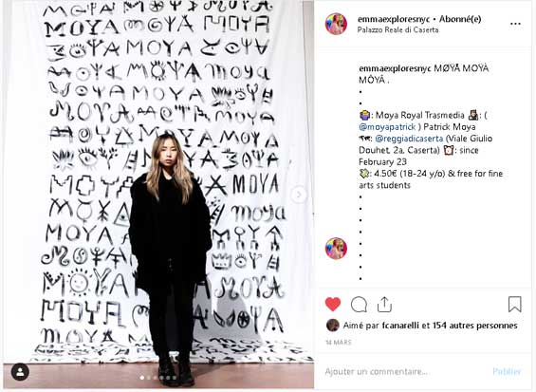536x392 pixels.
Task: Show tagged people on the photo
Action: (x=20, y=372)
